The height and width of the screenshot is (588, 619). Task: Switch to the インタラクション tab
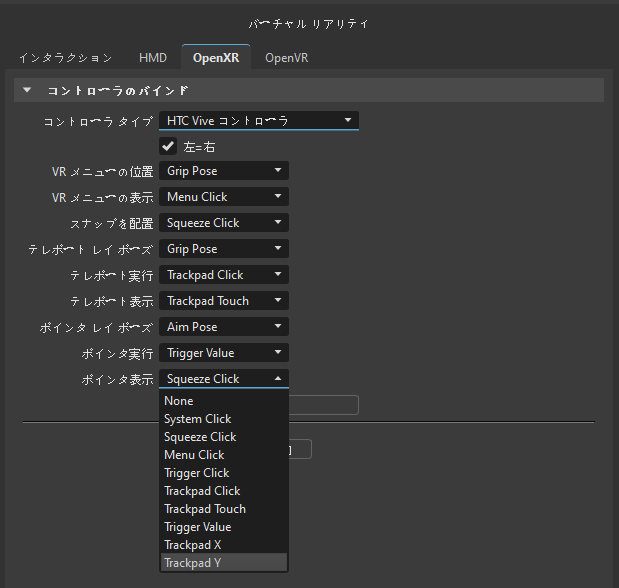[x=66, y=58]
